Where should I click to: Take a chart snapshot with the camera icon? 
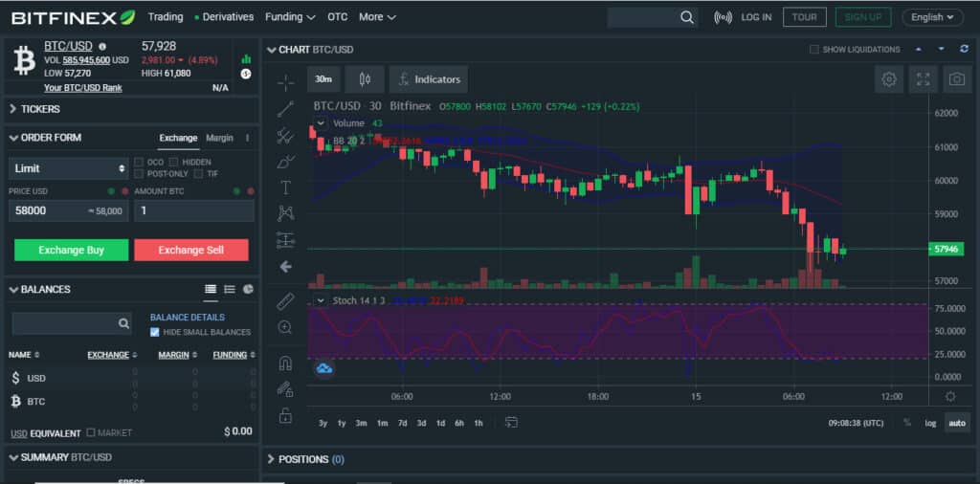tap(957, 79)
